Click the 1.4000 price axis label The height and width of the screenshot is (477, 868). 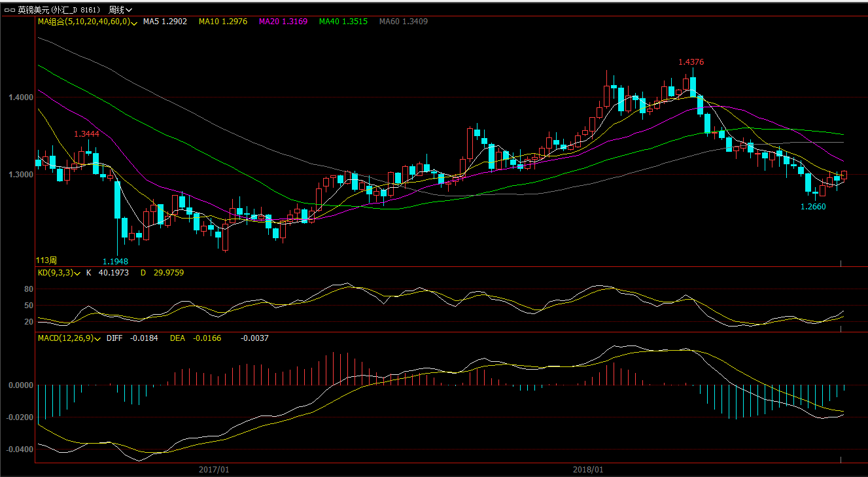pyautogui.click(x=20, y=97)
